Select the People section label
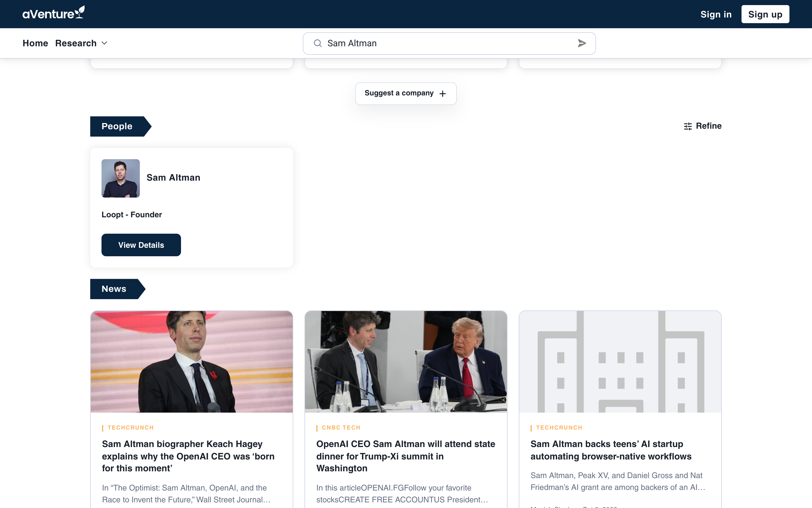 [x=120, y=126]
